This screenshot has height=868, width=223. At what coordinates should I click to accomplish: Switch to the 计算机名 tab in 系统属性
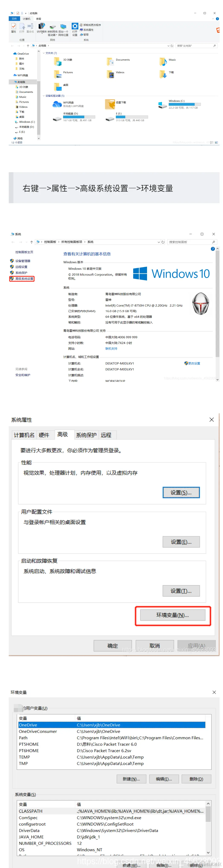(24, 435)
